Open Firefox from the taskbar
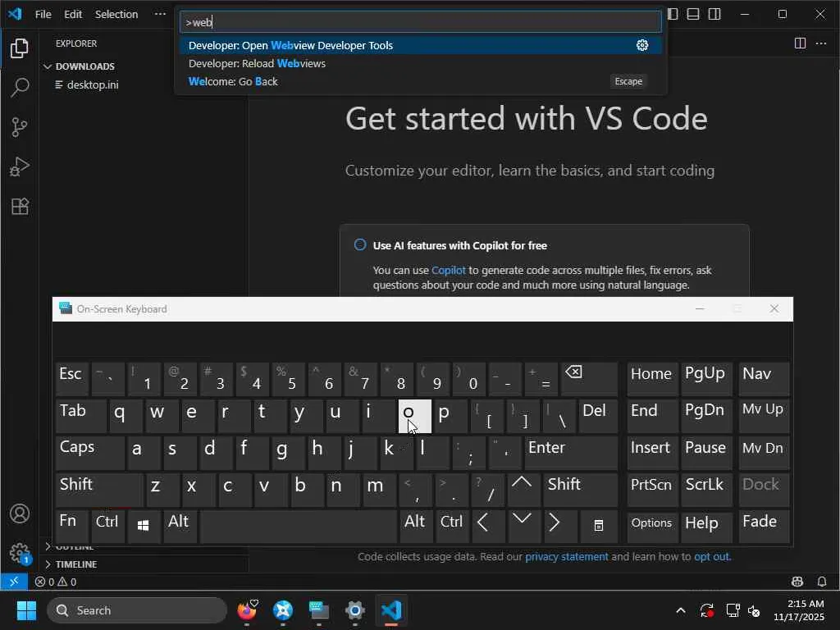The height and width of the screenshot is (630, 840). (x=247, y=610)
